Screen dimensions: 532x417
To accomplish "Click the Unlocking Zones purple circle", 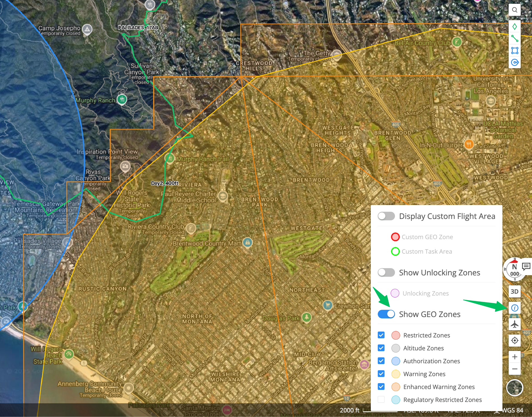I will pos(395,293).
